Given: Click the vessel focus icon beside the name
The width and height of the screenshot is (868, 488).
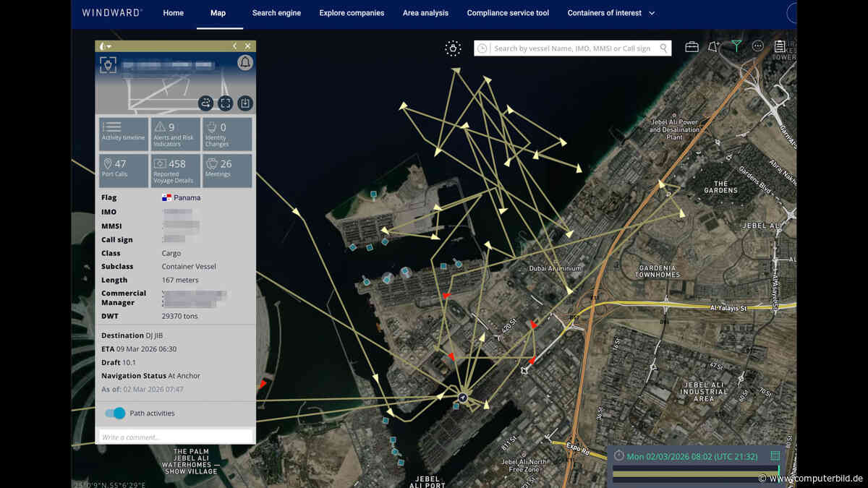Looking at the screenshot, I should pos(108,65).
